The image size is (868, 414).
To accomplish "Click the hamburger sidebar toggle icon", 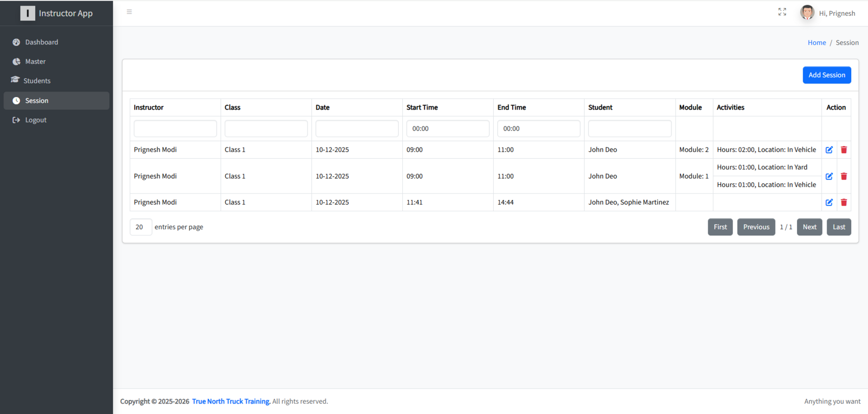I will tap(129, 12).
